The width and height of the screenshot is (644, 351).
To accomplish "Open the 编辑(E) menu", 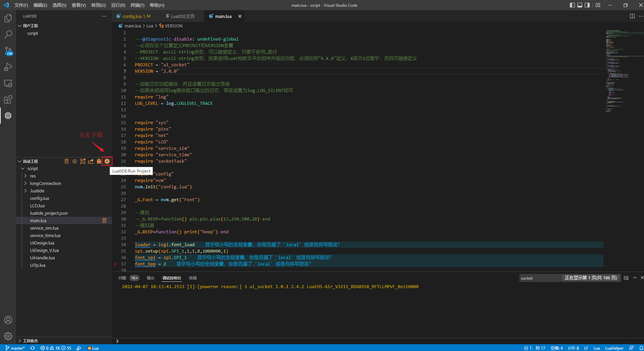I will (40, 5).
